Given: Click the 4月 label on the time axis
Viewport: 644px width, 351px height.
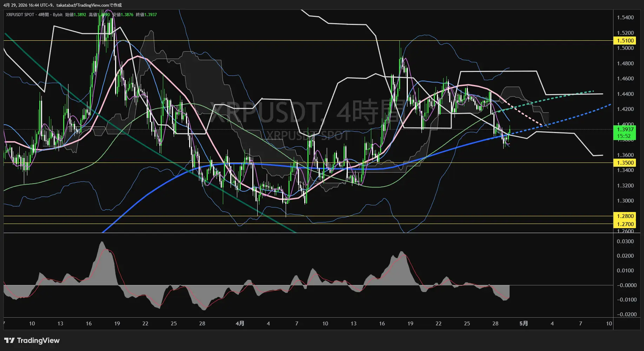Looking at the screenshot, I should coord(240,324).
